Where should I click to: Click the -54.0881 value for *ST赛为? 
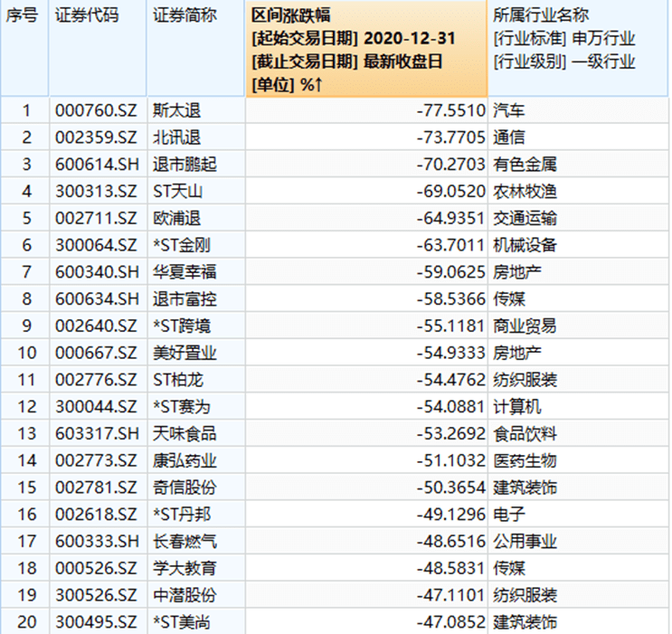[x=448, y=407]
